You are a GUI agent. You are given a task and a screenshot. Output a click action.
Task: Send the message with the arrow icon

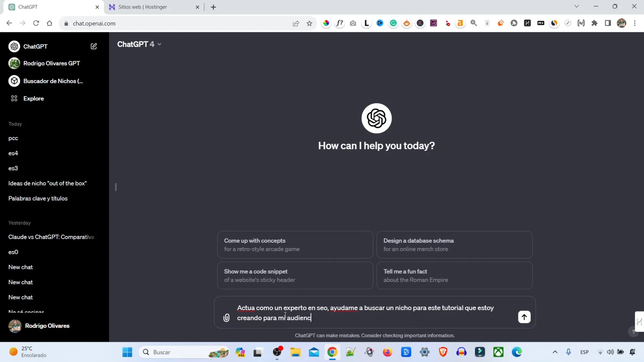pos(524,317)
